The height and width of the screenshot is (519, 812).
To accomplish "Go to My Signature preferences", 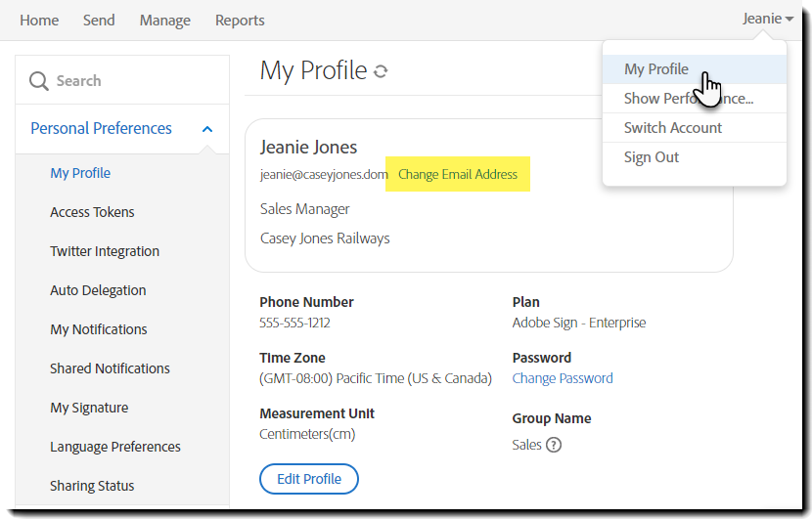I will pyautogui.click(x=89, y=408).
